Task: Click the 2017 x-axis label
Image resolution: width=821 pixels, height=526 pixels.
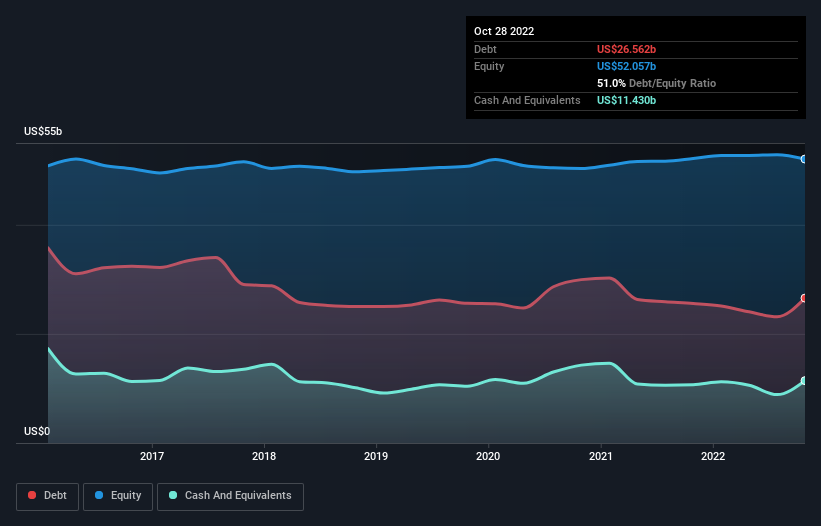Action: (152, 456)
